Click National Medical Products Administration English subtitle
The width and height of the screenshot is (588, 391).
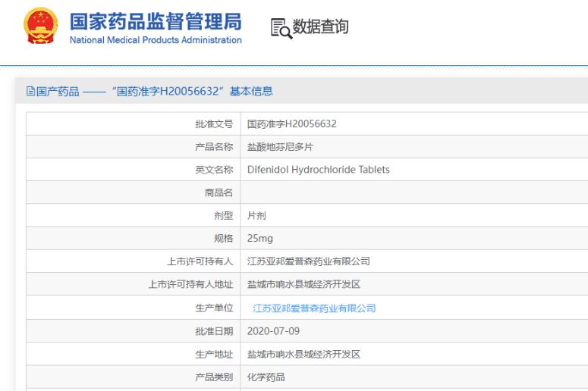click(156, 40)
